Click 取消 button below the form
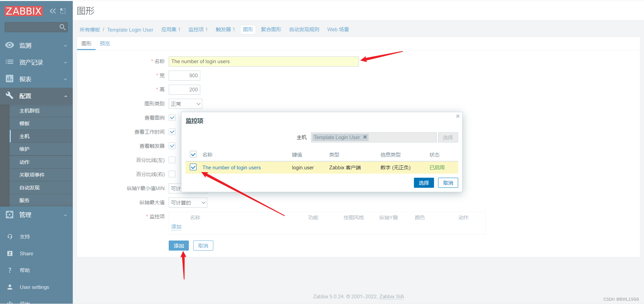644x304 pixels. 203,246
